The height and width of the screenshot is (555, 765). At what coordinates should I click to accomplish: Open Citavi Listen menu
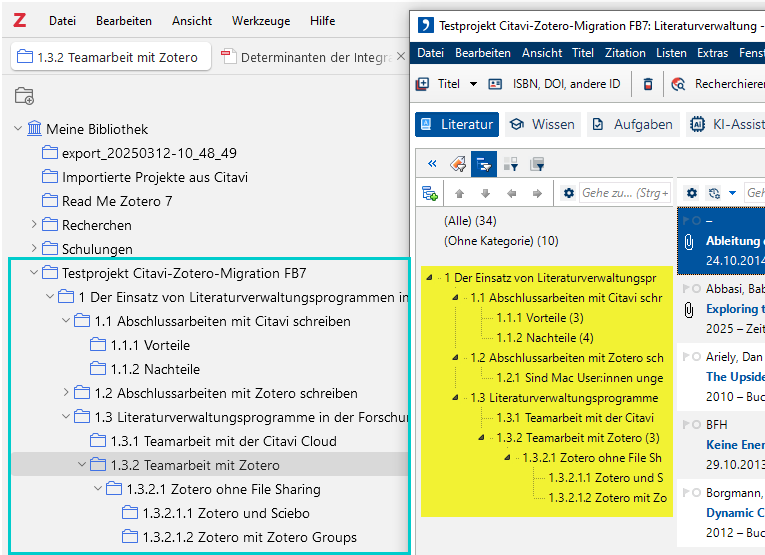pos(671,53)
